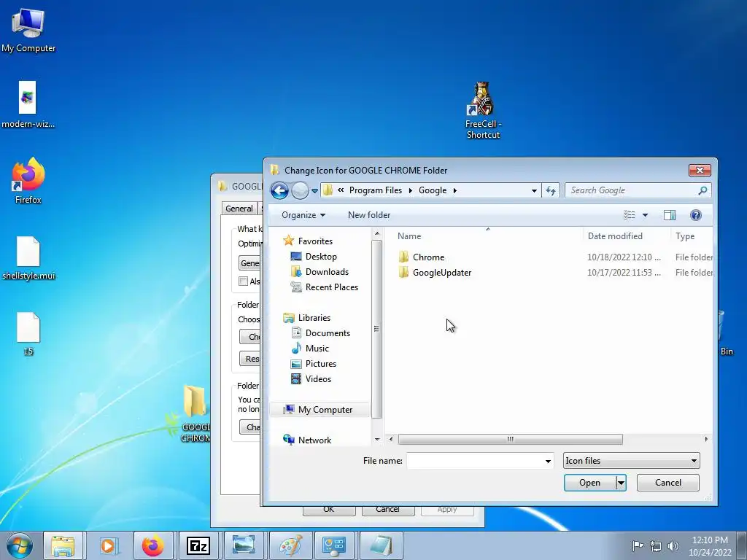Click the Forward arrow navigation button
Viewport: 747px width, 560px height.
[300, 190]
